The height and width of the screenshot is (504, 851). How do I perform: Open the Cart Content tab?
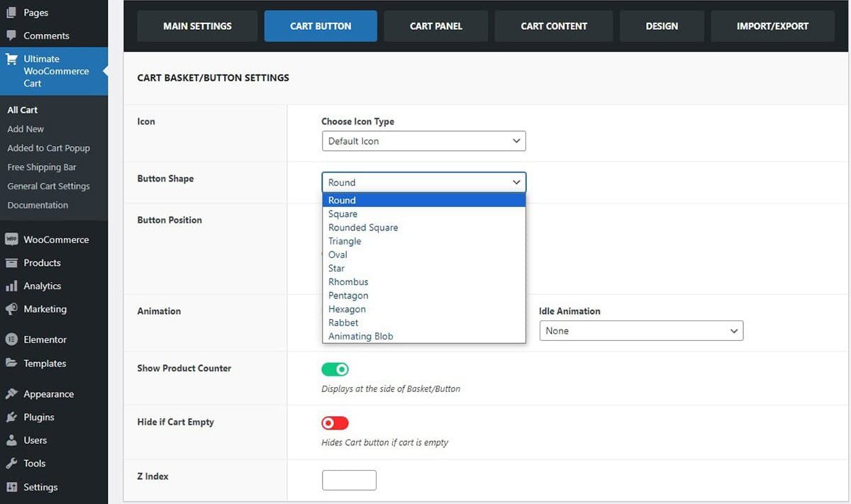click(x=554, y=26)
